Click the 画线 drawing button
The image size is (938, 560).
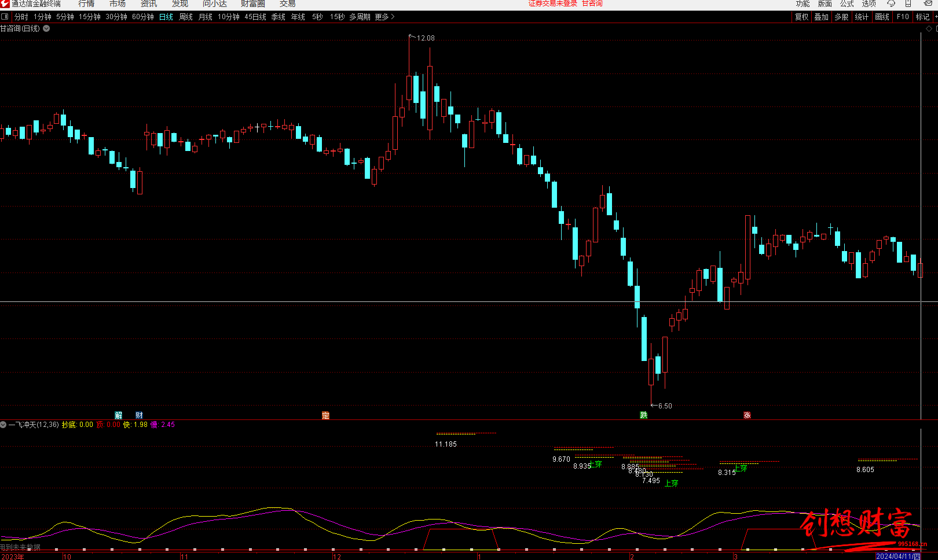(882, 17)
